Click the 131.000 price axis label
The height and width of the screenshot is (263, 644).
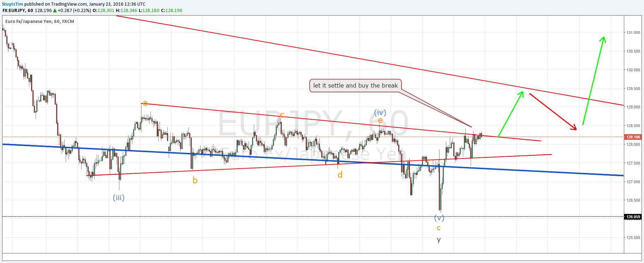633,32
